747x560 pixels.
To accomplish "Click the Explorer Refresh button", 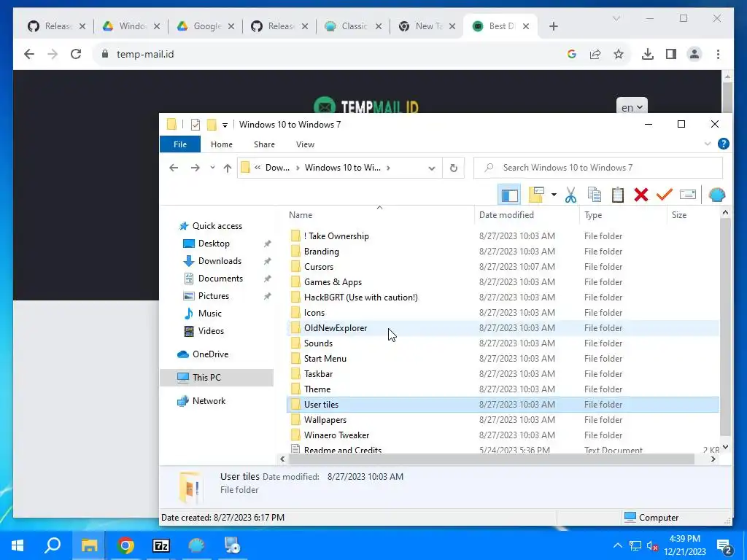I will (x=453, y=168).
